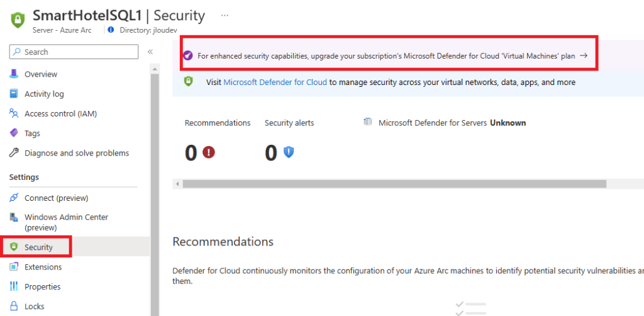The width and height of the screenshot is (644, 316).
Task: Click the Access control (IAM) people icon
Action: (x=14, y=113)
